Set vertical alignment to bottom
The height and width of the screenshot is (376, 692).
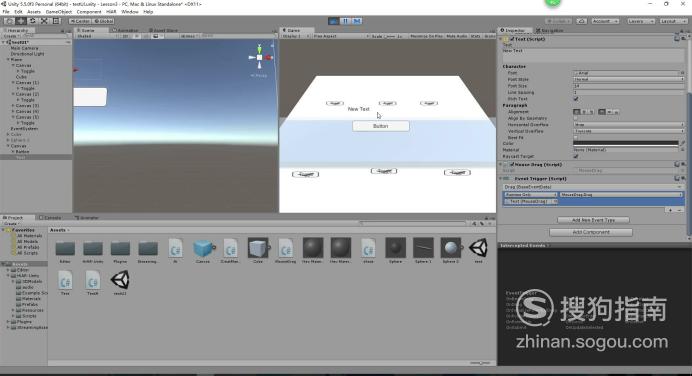click(x=616, y=112)
